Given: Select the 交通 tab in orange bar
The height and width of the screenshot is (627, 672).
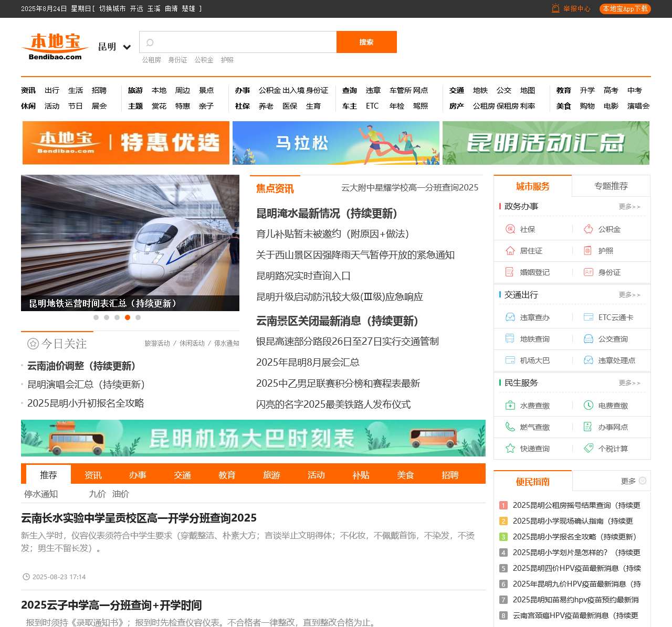Looking at the screenshot, I should [x=182, y=475].
